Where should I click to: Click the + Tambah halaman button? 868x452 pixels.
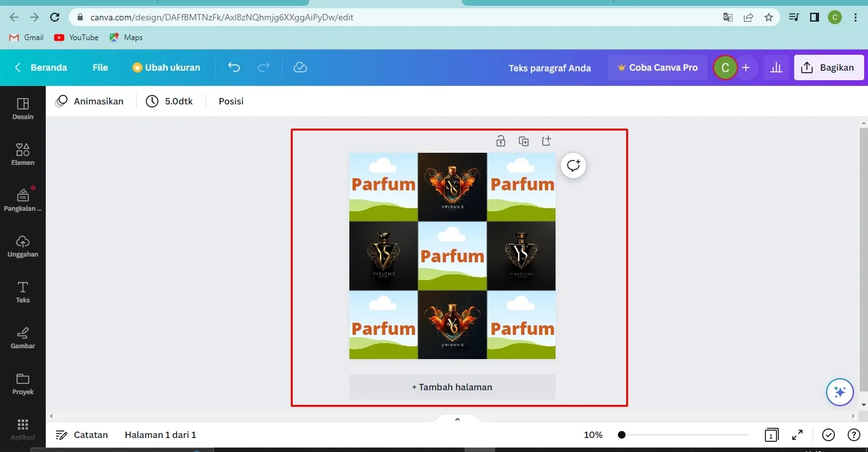tap(452, 387)
